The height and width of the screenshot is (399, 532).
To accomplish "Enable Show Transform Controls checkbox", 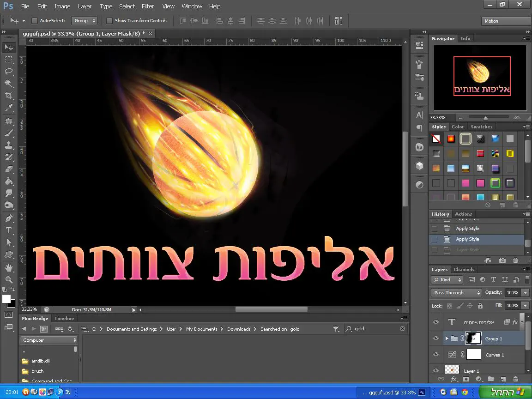I will (109, 21).
